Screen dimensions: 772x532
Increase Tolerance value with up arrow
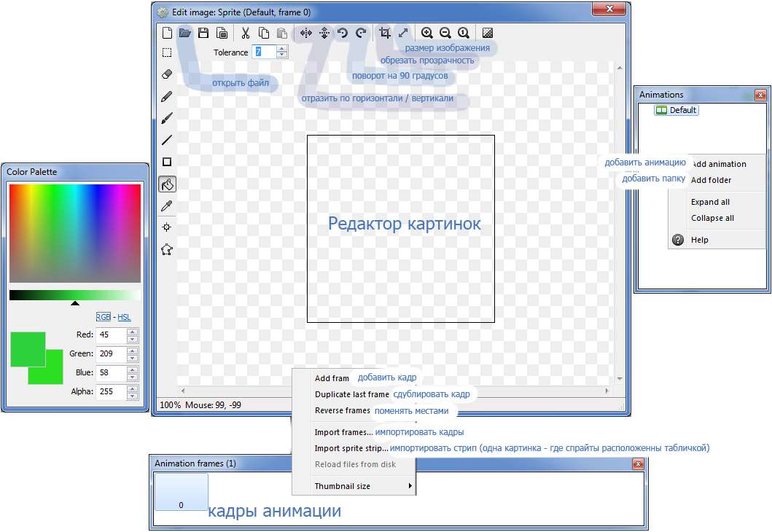coord(282,49)
